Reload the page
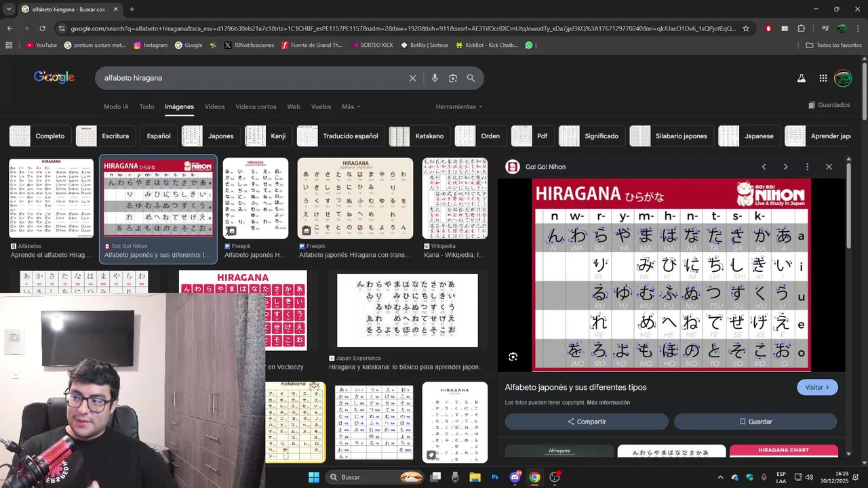Image resolution: width=868 pixels, height=488 pixels. (x=42, y=28)
